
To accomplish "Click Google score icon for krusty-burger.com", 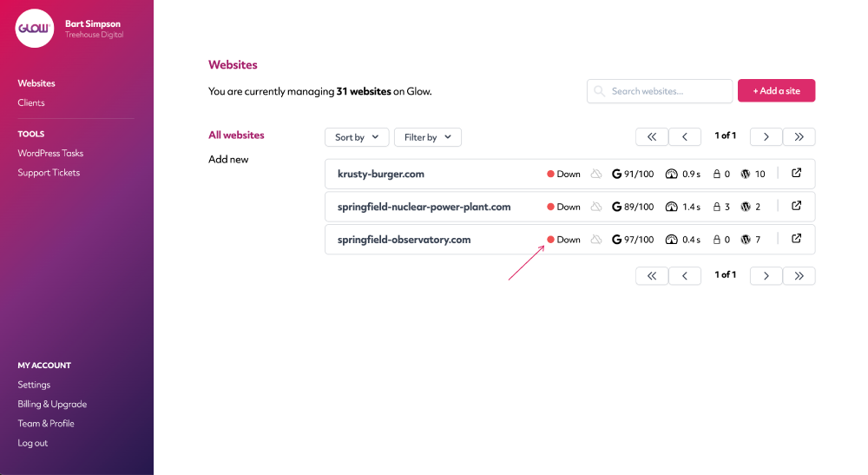I will click(616, 174).
